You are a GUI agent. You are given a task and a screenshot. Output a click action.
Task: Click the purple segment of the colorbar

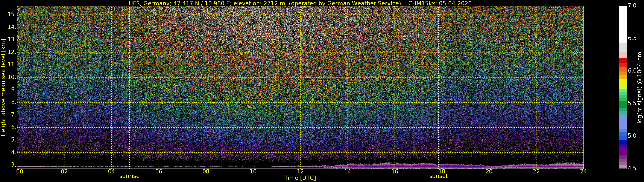click(623, 152)
